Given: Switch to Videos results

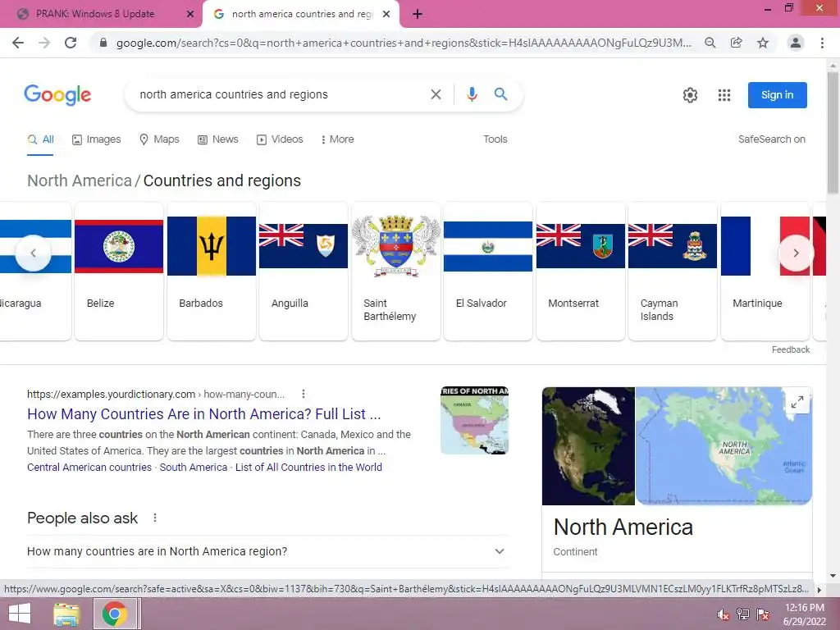Looking at the screenshot, I should point(280,139).
